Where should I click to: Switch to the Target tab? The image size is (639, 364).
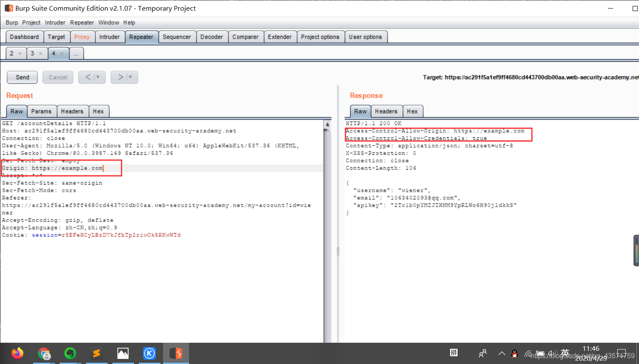(56, 37)
